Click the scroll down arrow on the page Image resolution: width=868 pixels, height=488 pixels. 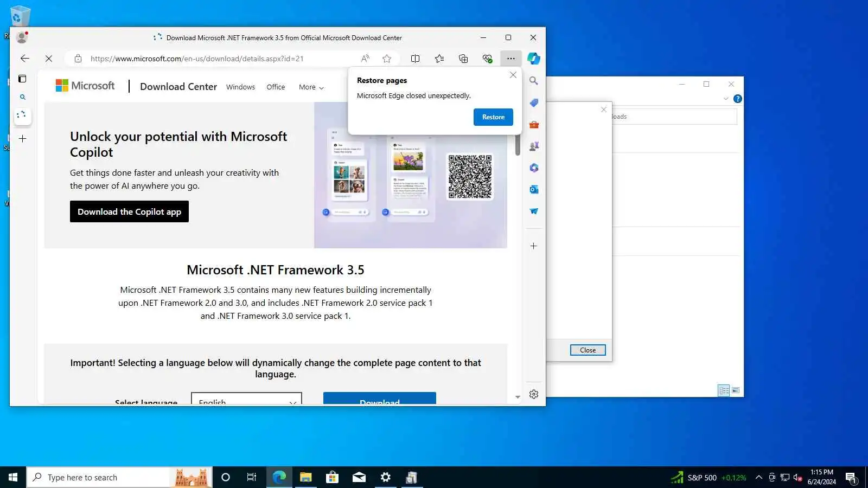pyautogui.click(x=518, y=397)
